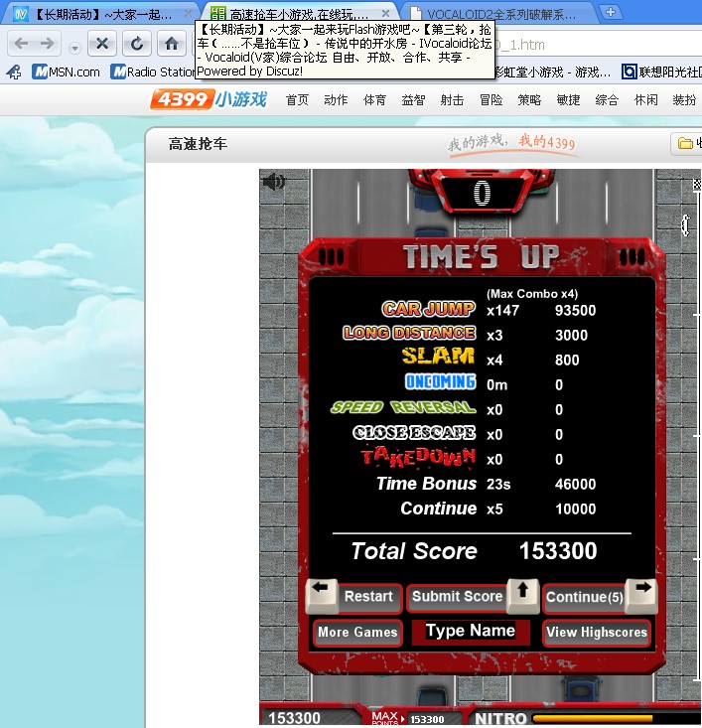The image size is (702, 728).
Task: Open the 射击 game category
Action: [452, 100]
